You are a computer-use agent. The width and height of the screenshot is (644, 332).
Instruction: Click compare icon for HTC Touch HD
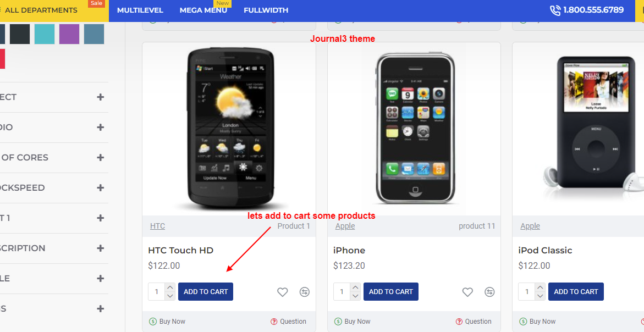coord(304,292)
